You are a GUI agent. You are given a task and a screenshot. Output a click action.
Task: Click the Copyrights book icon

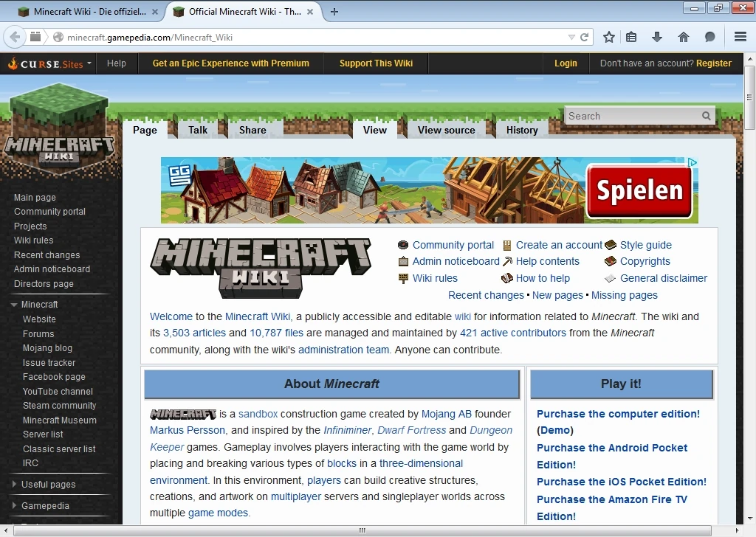[611, 261]
